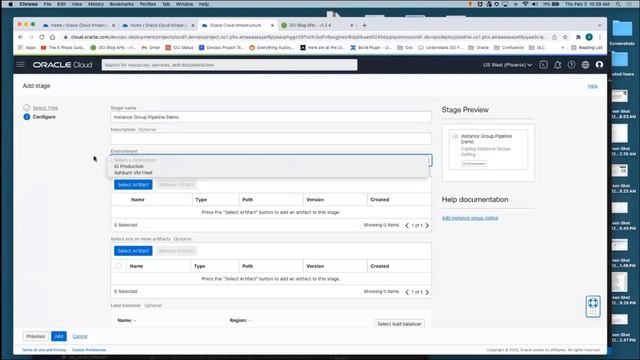Screen dimensions: 640x360
Task: Open the Confluence bookmarks folder
Action: coord(509,48)
